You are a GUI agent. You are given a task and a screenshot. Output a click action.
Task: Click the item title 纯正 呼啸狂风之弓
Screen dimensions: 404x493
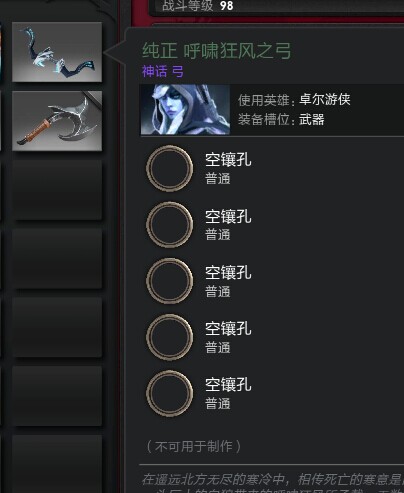(217, 51)
